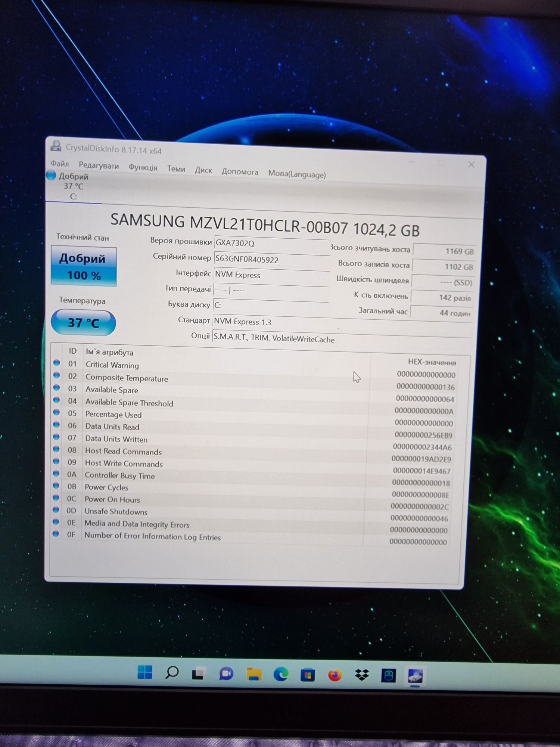Screen dimensions: 560x747
Task: Open taskbar Search
Action: [x=172, y=672]
